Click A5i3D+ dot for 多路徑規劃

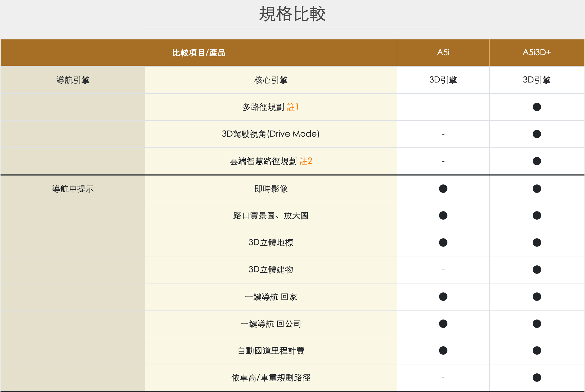point(537,107)
